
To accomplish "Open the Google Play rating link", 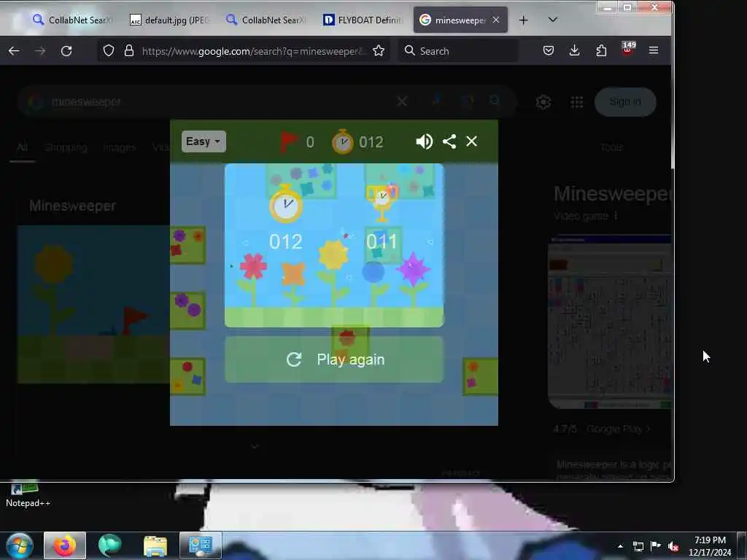I will (618, 429).
